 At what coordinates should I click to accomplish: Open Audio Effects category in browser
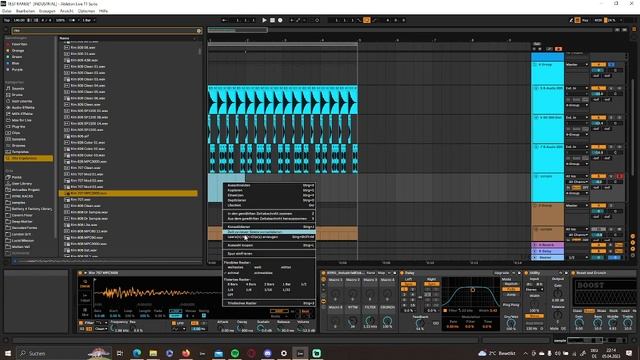click(22, 107)
